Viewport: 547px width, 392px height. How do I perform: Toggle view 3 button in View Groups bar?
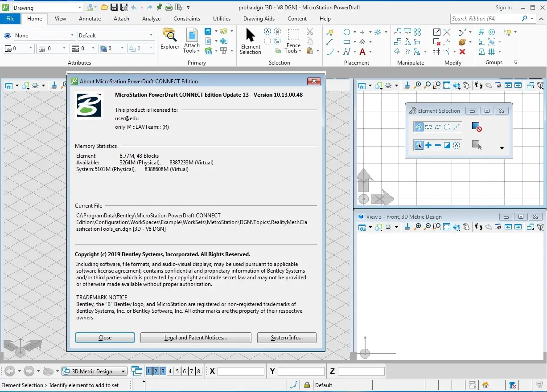[163, 371]
